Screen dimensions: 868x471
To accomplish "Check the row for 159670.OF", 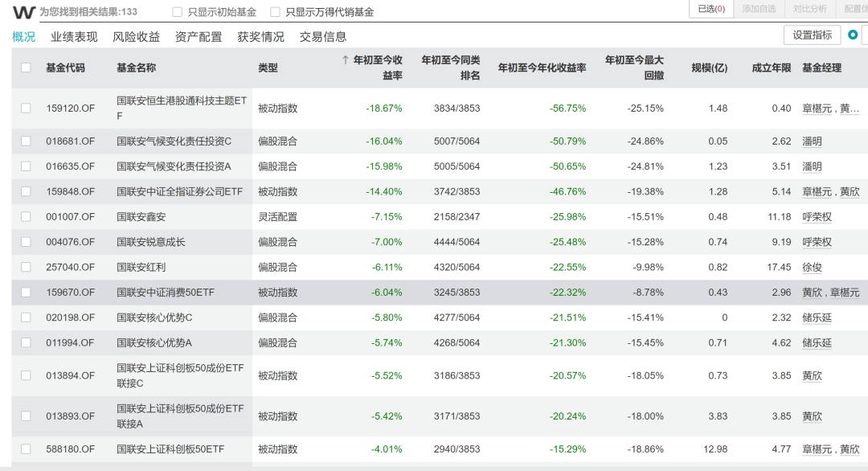I will click(26, 293).
